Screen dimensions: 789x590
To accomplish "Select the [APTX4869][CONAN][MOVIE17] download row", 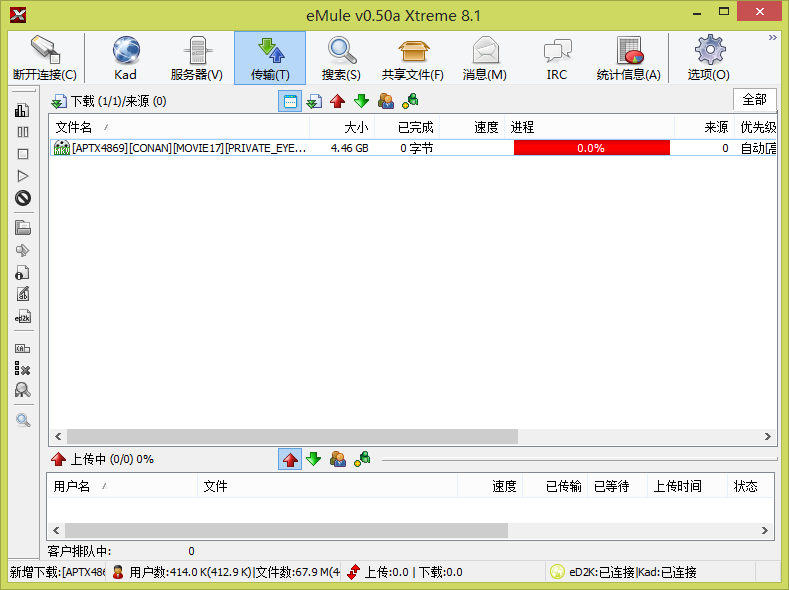I will coord(413,148).
